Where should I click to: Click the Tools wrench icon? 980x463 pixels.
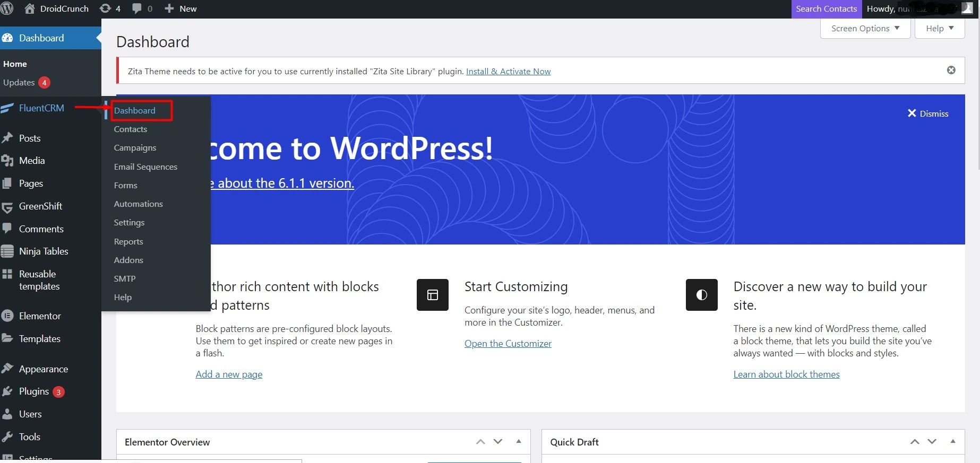7,437
